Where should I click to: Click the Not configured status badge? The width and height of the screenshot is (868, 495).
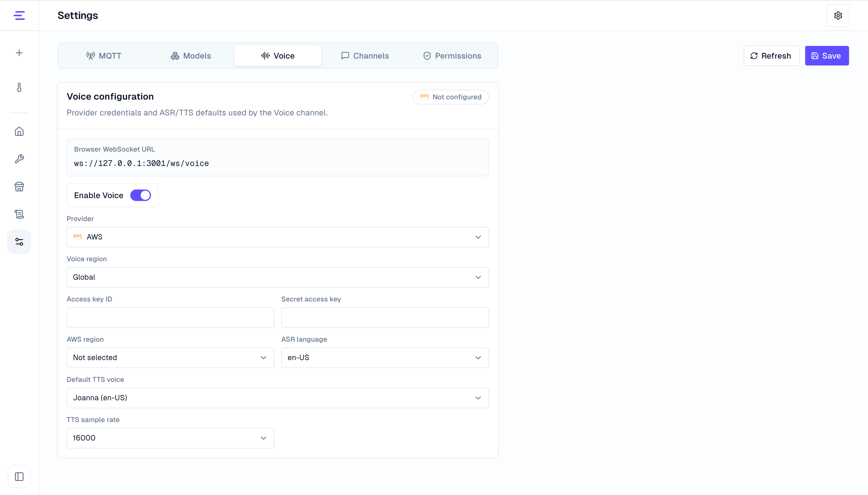point(451,97)
